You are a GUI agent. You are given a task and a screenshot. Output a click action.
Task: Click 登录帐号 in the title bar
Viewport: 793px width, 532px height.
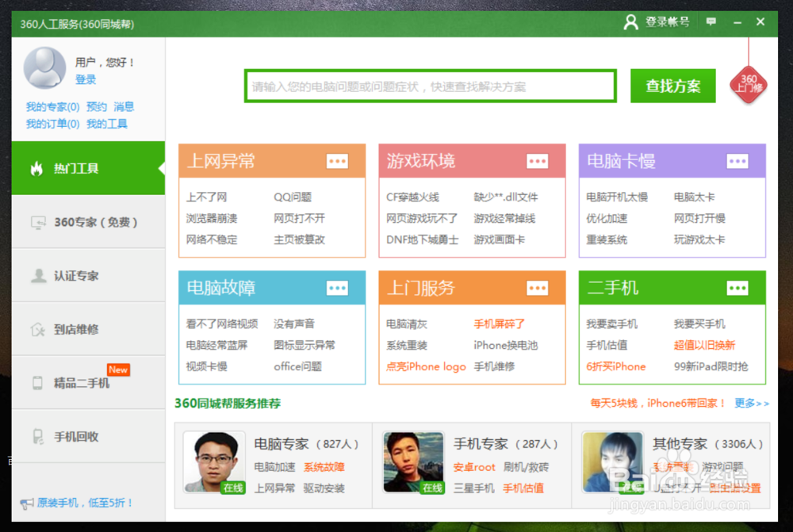pos(667,21)
